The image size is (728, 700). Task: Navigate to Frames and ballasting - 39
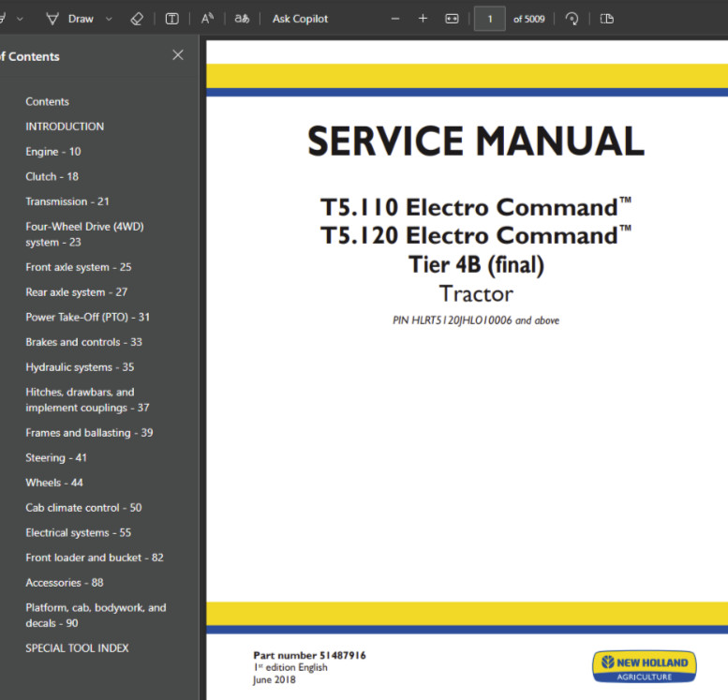coord(89,433)
